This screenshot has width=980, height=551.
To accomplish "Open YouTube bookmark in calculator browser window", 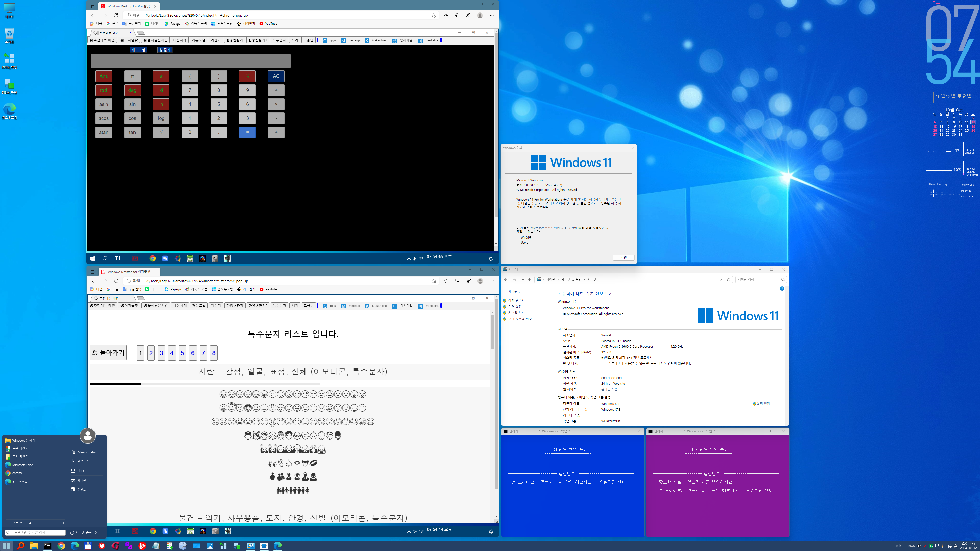I will tap(268, 23).
